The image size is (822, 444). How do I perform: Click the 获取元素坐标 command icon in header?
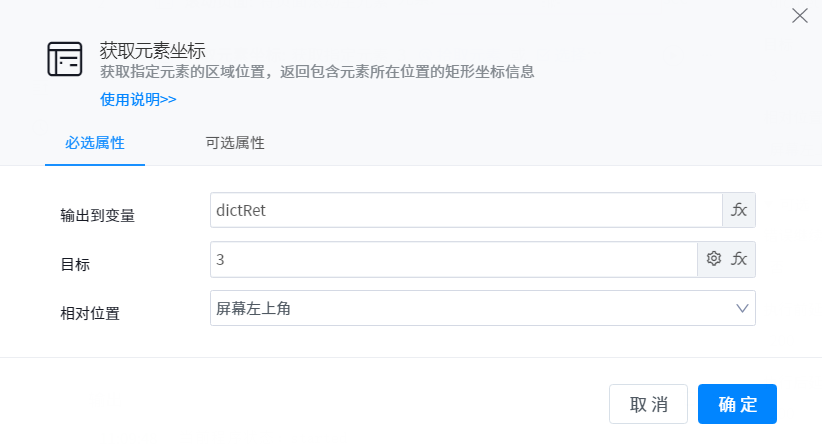click(65, 60)
